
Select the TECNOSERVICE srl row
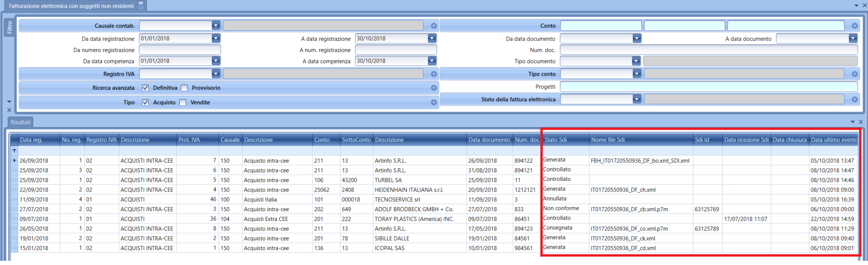coord(397,200)
